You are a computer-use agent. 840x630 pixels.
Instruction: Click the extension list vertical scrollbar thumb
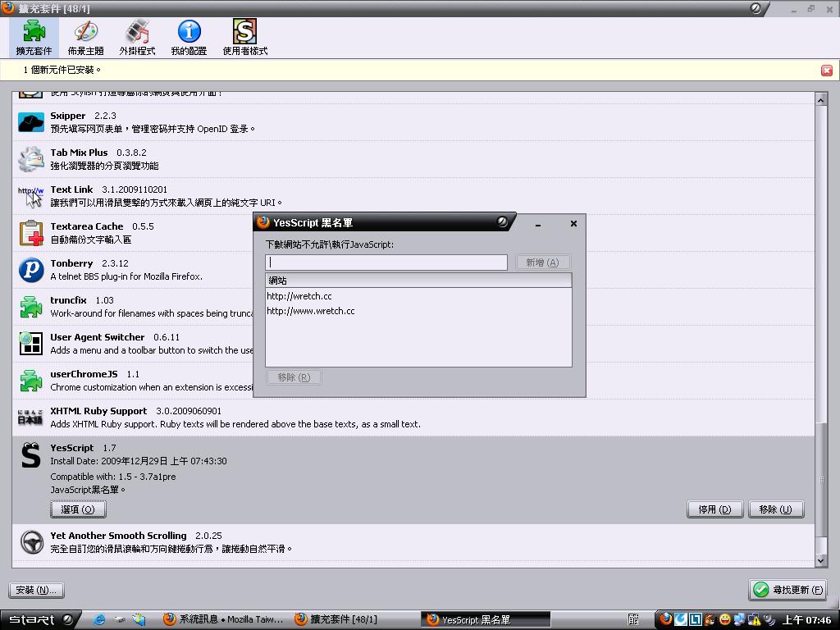tap(821, 480)
